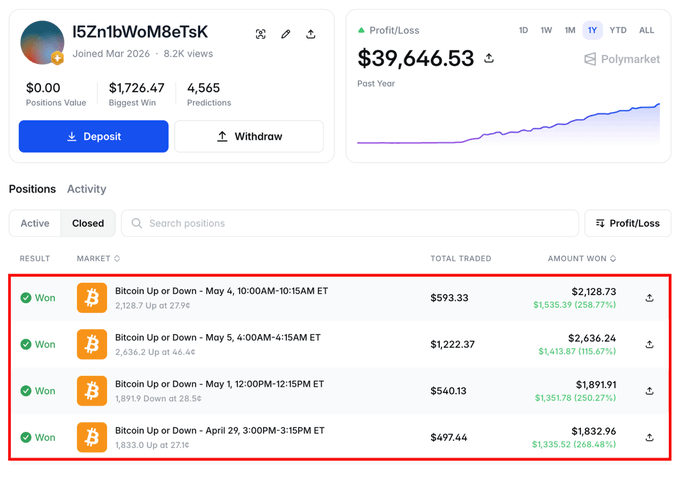
Task: Select the 1M time range
Action: pos(570,30)
